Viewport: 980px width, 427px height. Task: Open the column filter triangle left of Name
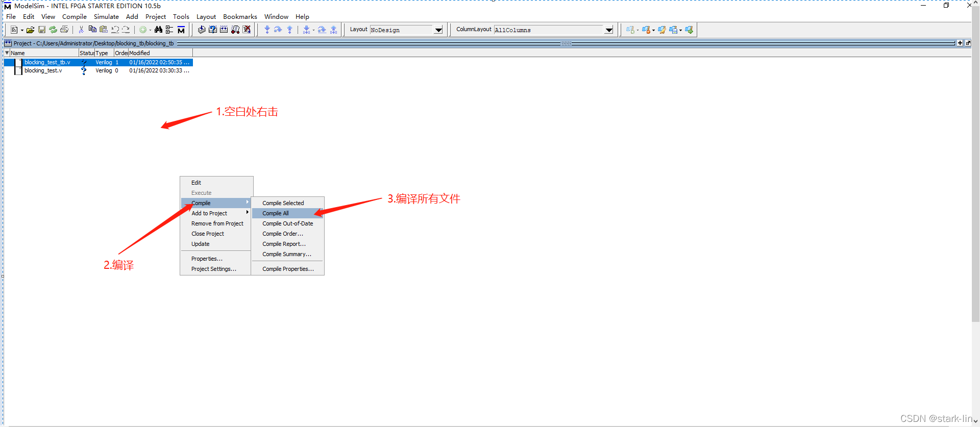(x=7, y=53)
